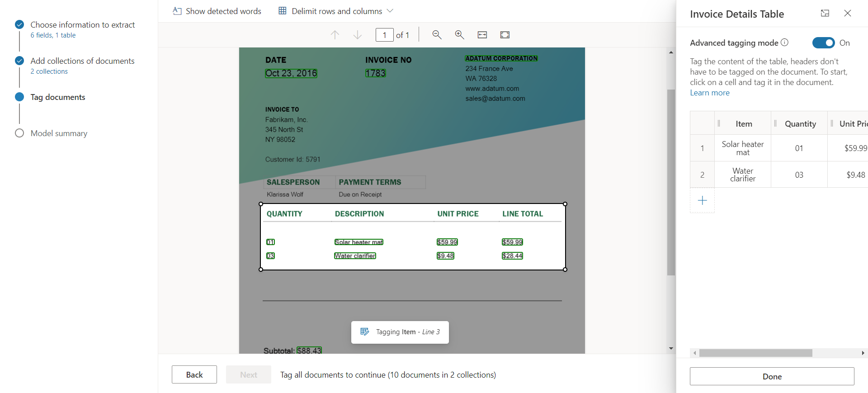
Task: Toggle Show detected words
Action: click(x=217, y=11)
